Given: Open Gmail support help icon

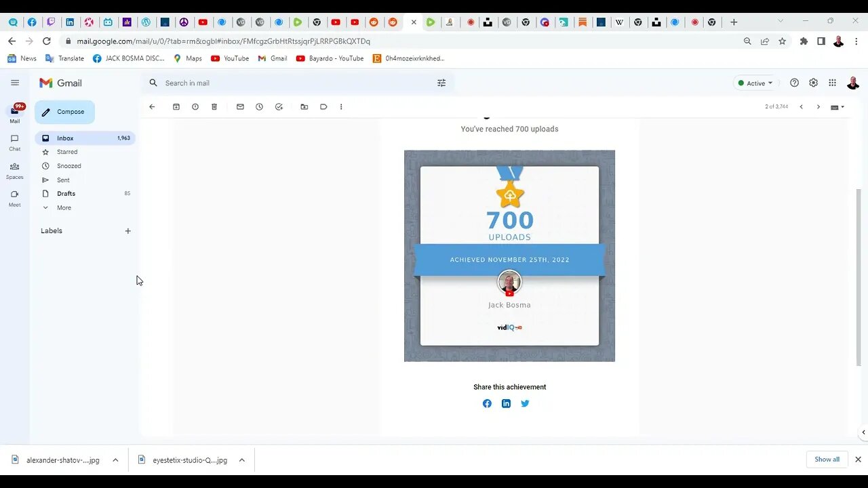Looking at the screenshot, I should [x=794, y=83].
